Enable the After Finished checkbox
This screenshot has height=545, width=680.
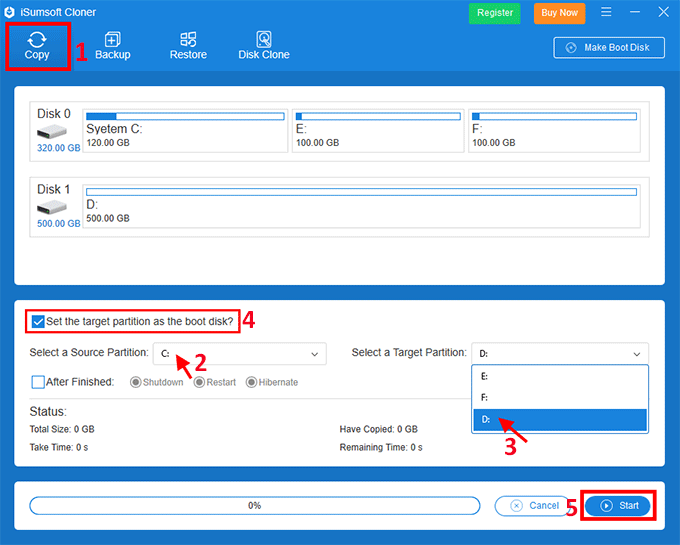[38, 382]
